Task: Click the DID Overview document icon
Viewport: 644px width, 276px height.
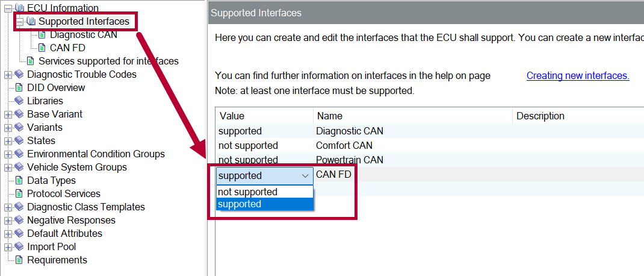Action: click(x=19, y=88)
